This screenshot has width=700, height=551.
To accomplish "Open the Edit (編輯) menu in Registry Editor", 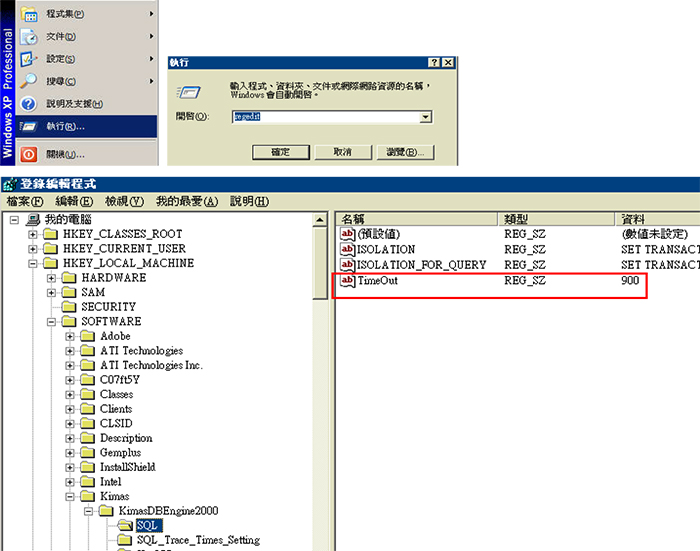I will pos(74,201).
